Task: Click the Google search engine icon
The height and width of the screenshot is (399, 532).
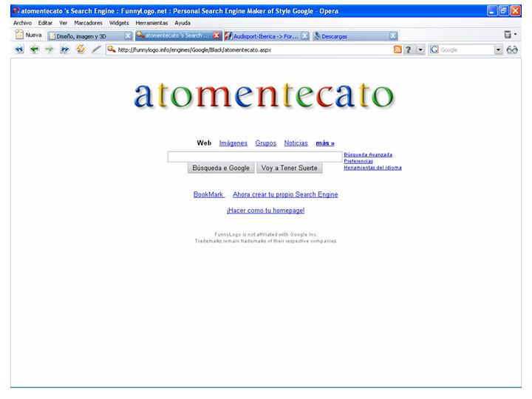Action: [x=434, y=50]
